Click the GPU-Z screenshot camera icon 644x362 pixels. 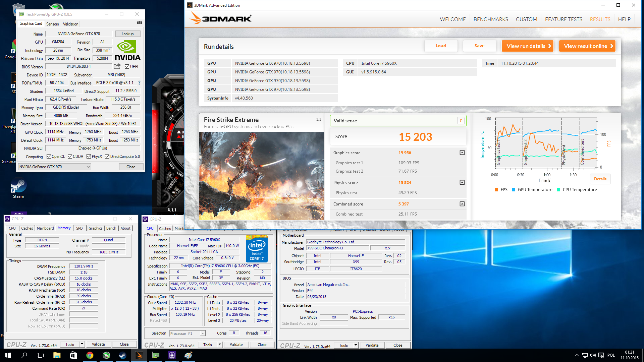click(x=140, y=23)
